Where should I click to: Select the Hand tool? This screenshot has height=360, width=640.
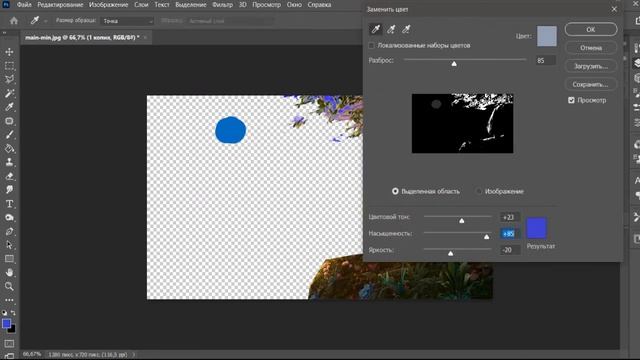point(9,273)
